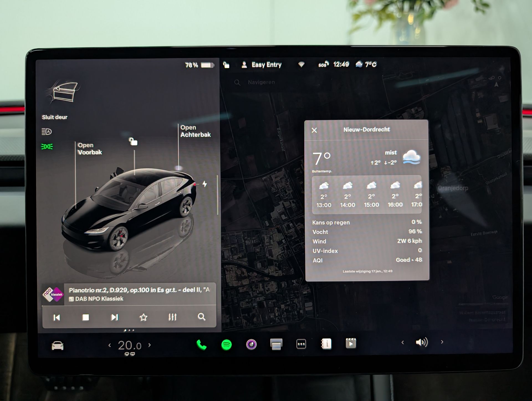The width and height of the screenshot is (532, 401).
Task: Open the all apps menu (three dots)
Action: click(x=301, y=344)
